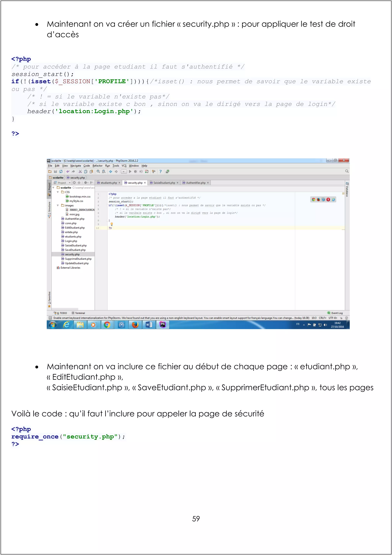Click the Find magnifier icon in toolbar
The width and height of the screenshot is (392, 555).
click(98, 171)
